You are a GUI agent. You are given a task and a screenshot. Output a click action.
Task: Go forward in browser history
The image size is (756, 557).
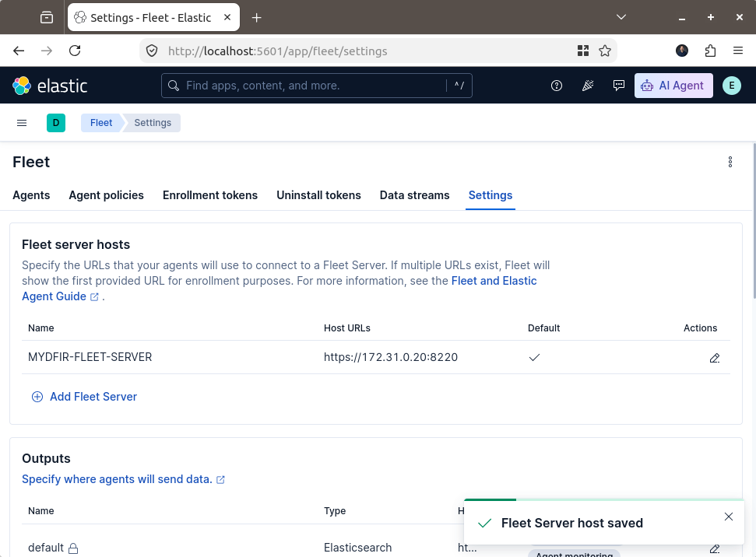[x=47, y=51]
